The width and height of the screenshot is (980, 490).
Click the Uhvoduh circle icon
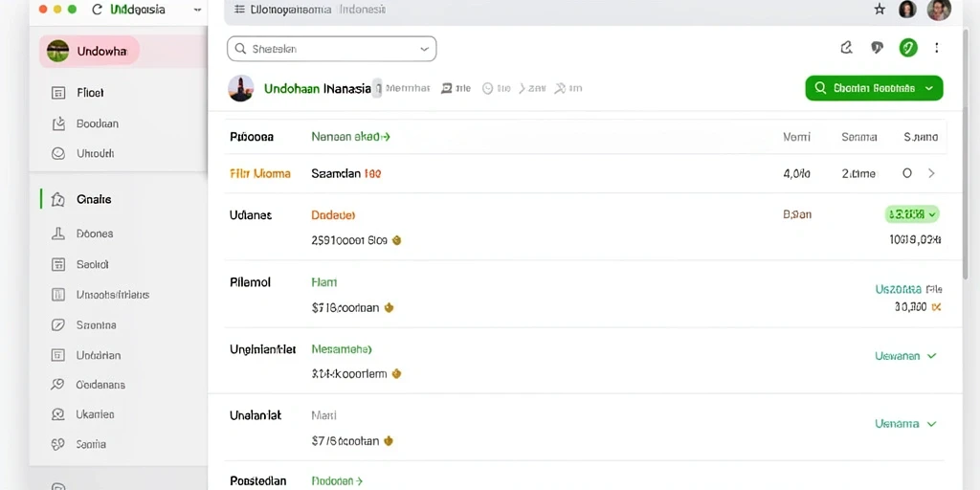(58, 153)
